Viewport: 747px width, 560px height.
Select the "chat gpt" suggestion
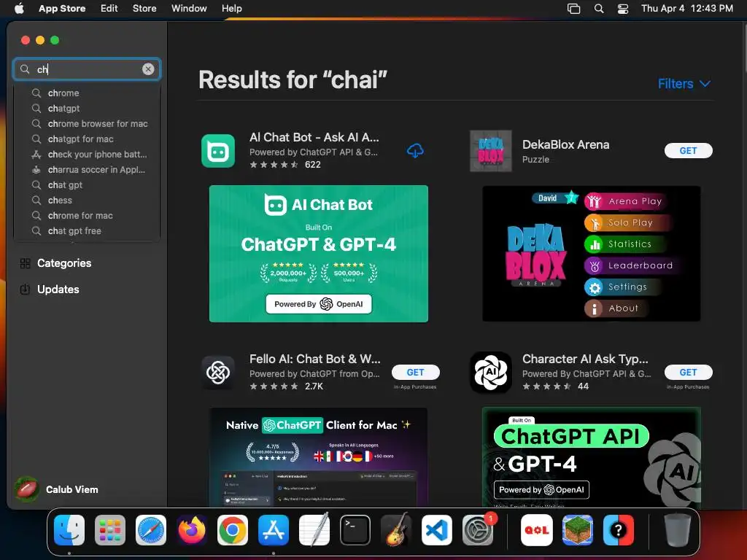tap(87, 184)
